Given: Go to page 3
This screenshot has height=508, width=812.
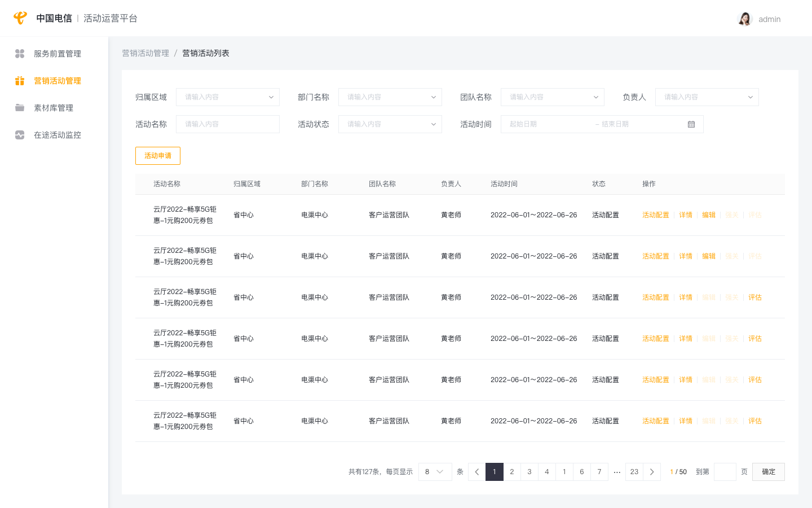Looking at the screenshot, I should point(529,472).
